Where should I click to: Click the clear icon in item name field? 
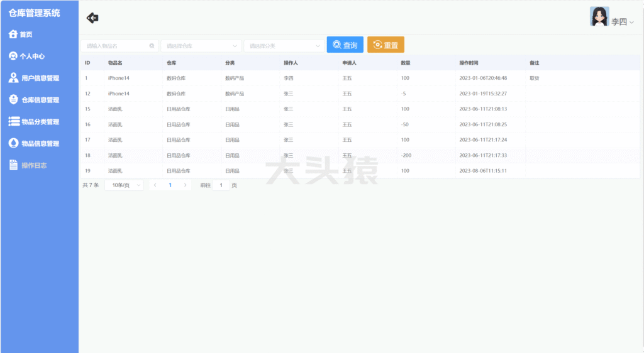pos(152,46)
